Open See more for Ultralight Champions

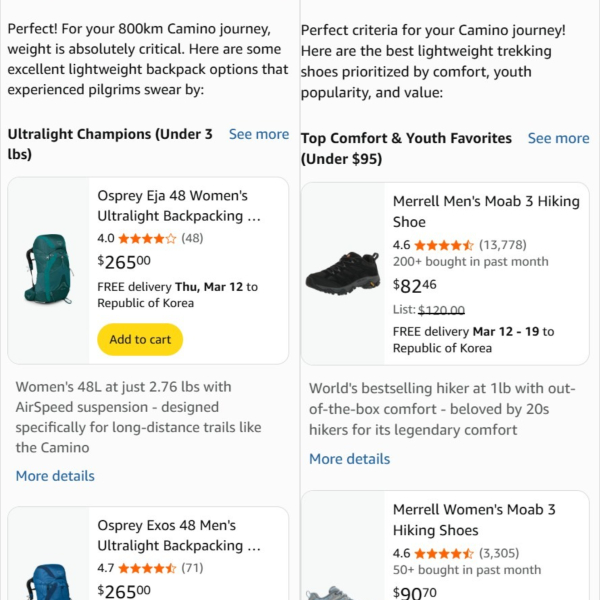pyautogui.click(x=259, y=134)
